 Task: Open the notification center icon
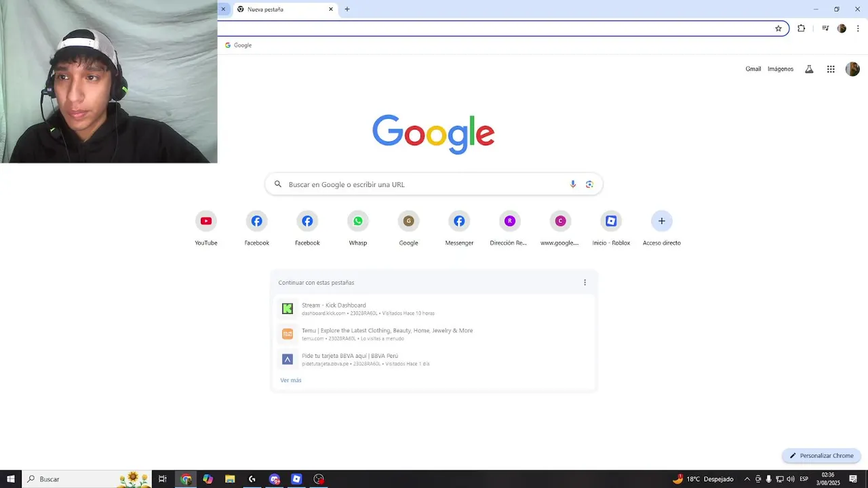coord(853,479)
